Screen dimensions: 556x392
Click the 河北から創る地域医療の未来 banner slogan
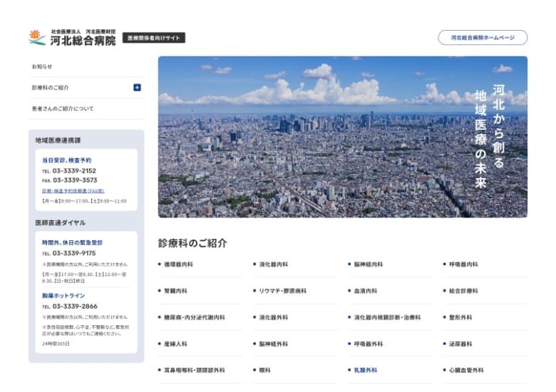pos(490,135)
